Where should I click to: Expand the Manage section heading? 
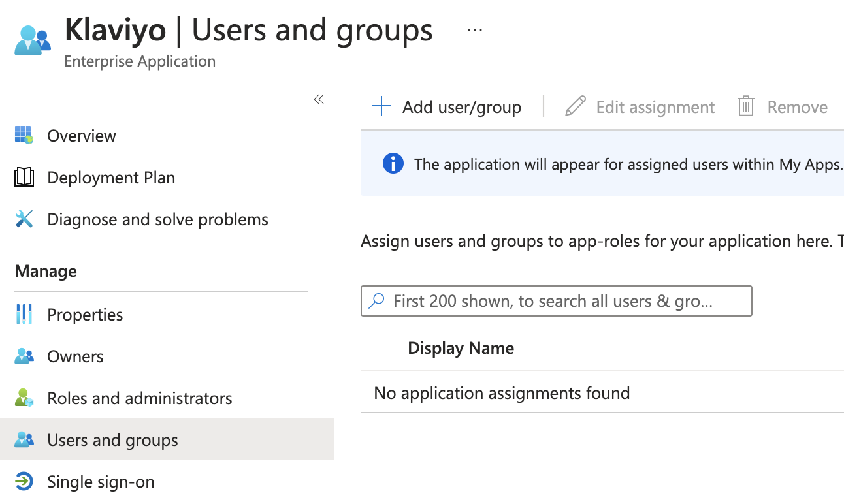46,271
